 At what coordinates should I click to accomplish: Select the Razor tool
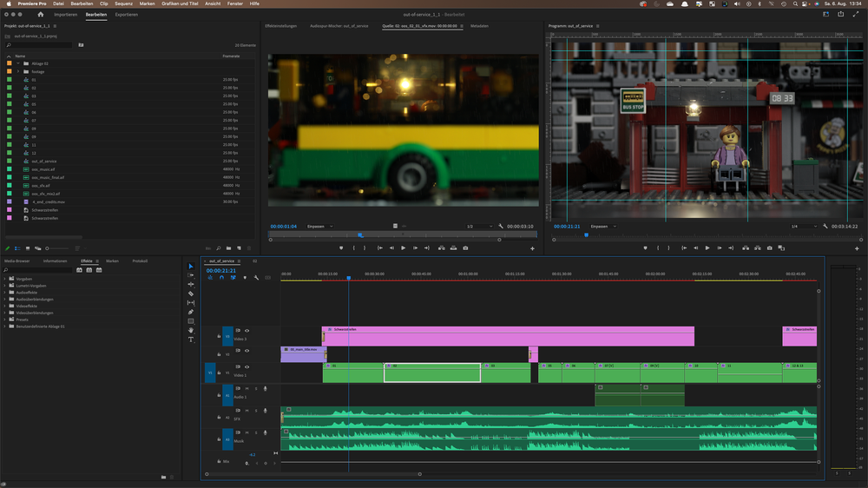pos(191,293)
